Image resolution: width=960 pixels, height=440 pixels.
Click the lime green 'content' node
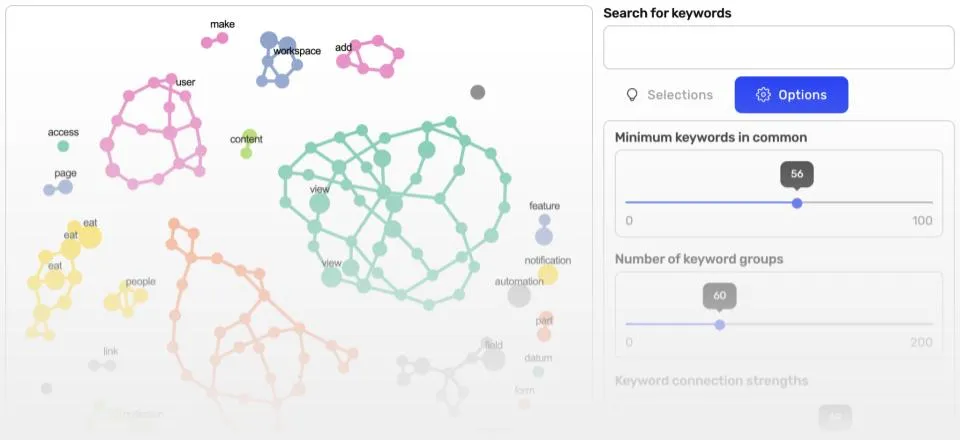(249, 137)
